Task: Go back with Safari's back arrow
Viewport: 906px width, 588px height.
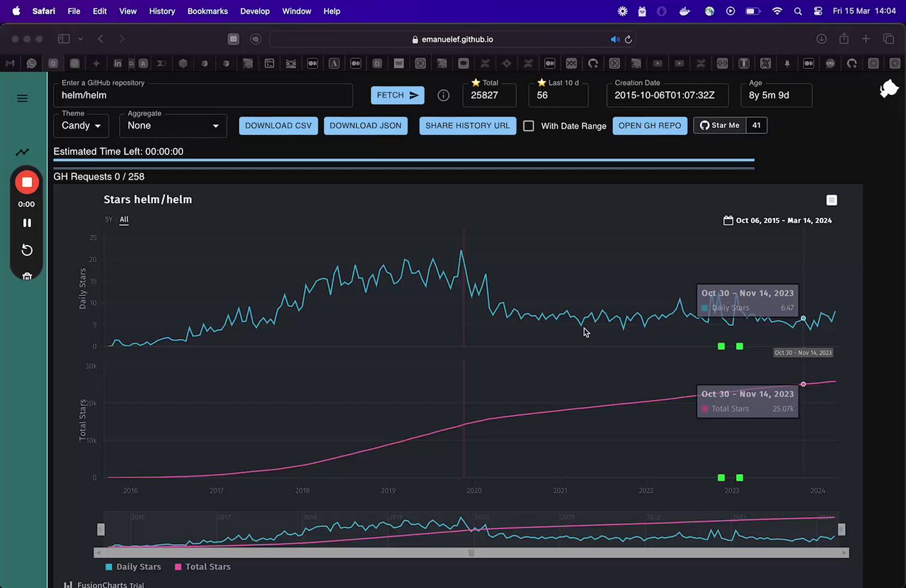Action: (x=101, y=40)
